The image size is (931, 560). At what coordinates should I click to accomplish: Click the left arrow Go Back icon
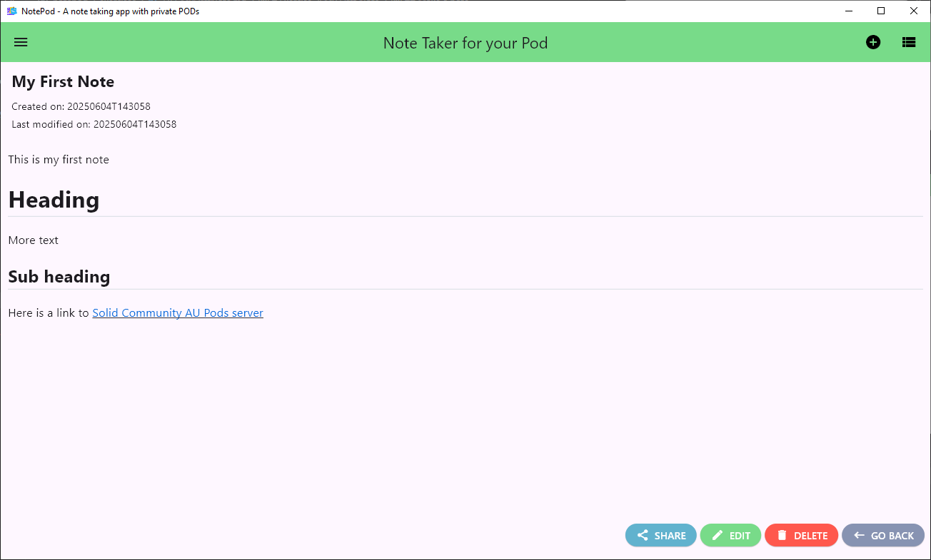coord(859,535)
